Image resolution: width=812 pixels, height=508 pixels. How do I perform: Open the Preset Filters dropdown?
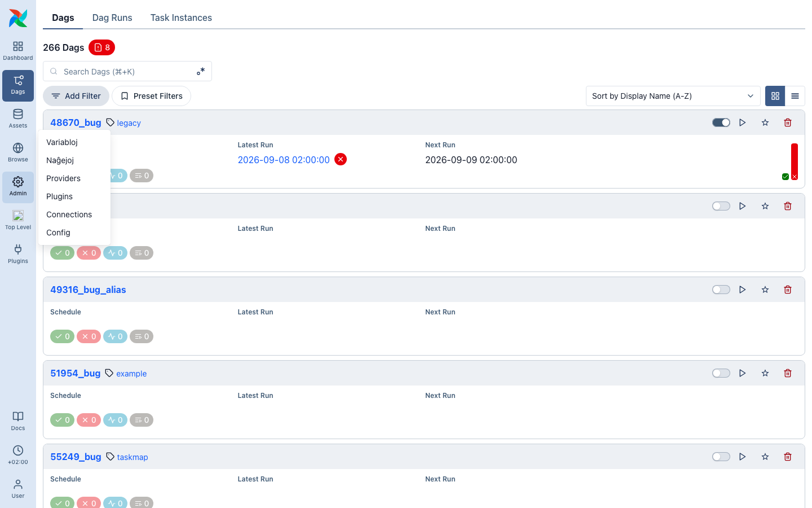151,96
